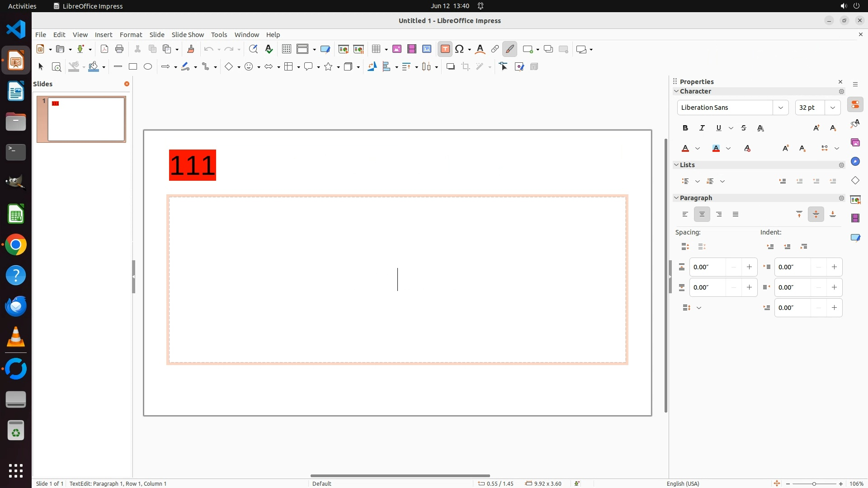
Task: Open the Format menu
Action: click(x=131, y=35)
